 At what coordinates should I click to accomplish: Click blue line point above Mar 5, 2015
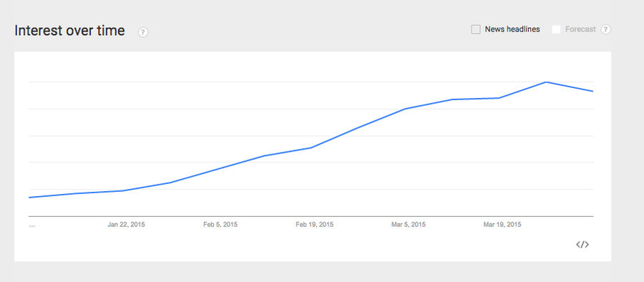pyautogui.click(x=406, y=109)
